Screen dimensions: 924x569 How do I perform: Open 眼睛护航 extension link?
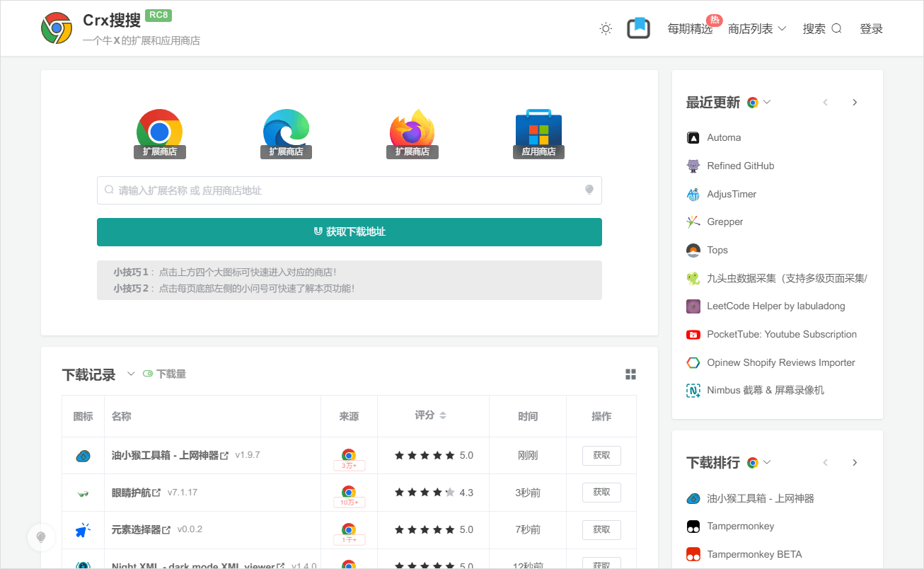coord(136,493)
